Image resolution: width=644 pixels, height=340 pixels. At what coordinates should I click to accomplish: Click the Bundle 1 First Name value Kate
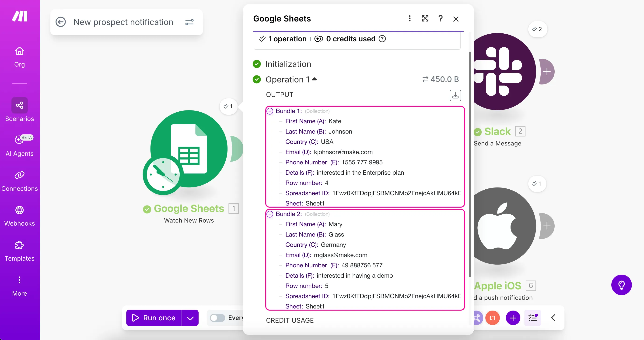pos(335,121)
